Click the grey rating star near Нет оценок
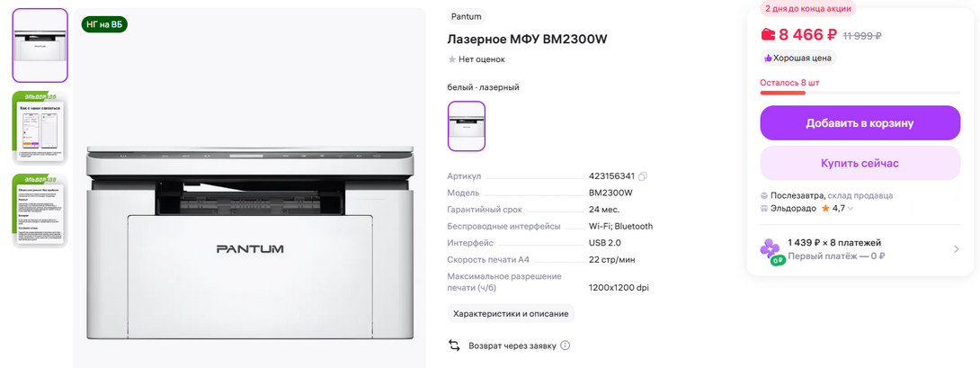The width and height of the screenshot is (980, 368). (452, 59)
